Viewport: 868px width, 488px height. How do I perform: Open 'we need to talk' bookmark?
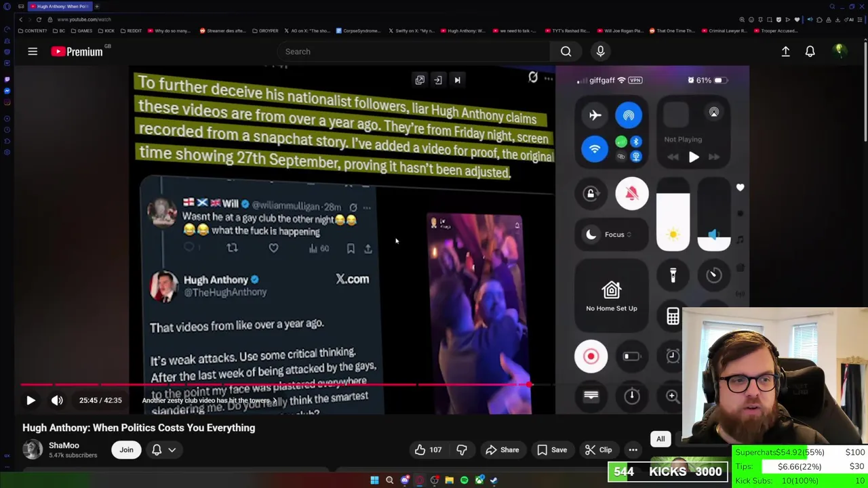(x=513, y=30)
